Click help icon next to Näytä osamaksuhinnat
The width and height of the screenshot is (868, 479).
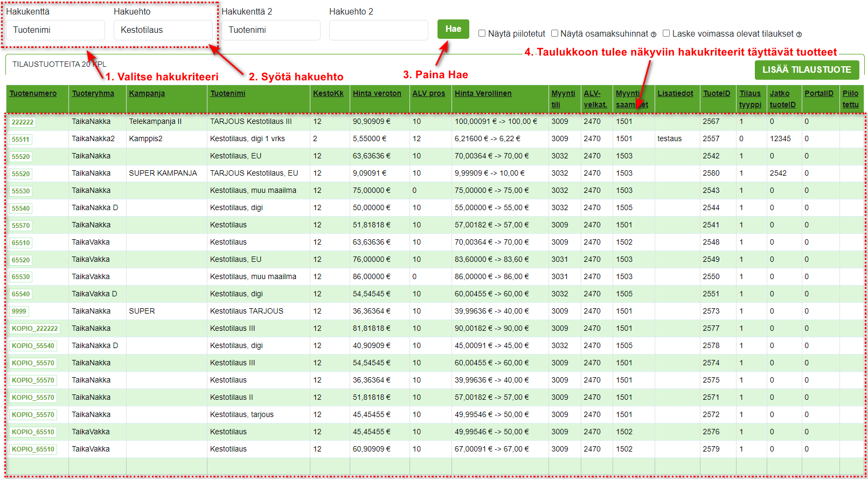click(654, 34)
